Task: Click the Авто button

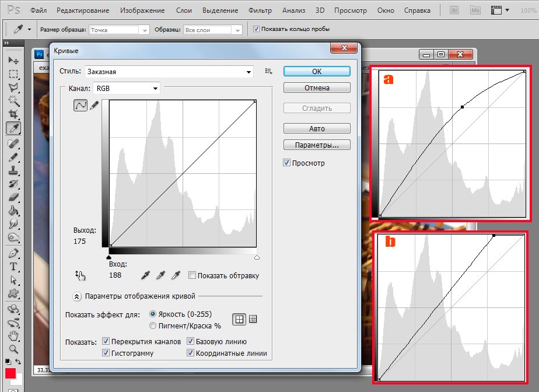Action: [317, 128]
